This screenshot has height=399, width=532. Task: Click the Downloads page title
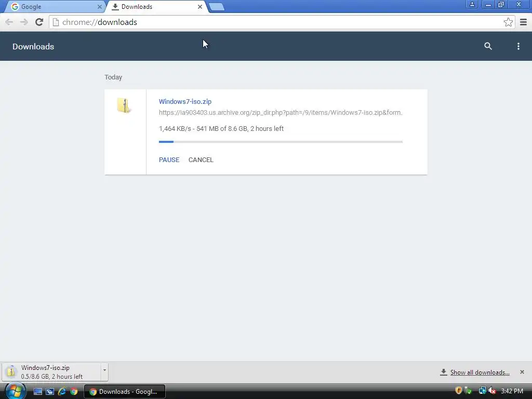(33, 46)
